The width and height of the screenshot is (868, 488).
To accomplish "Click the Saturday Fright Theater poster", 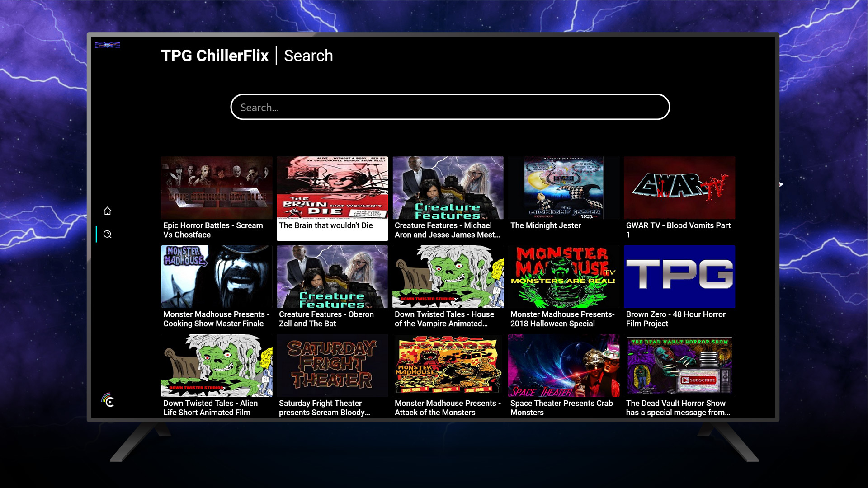I will (x=332, y=365).
